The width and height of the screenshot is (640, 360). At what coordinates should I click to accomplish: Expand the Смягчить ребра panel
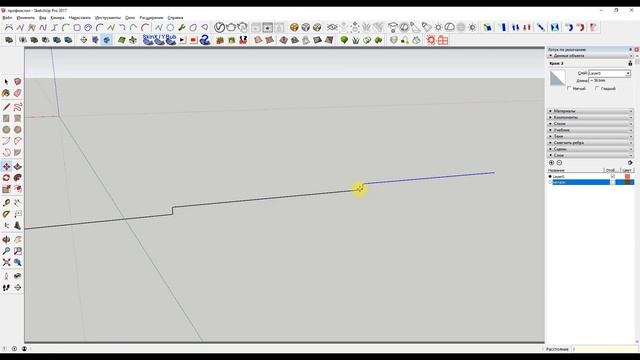pyautogui.click(x=590, y=143)
